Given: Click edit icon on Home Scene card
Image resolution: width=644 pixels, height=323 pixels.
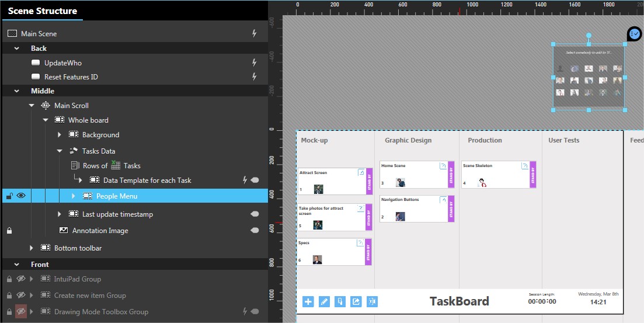Looking at the screenshot, I should point(443,166).
